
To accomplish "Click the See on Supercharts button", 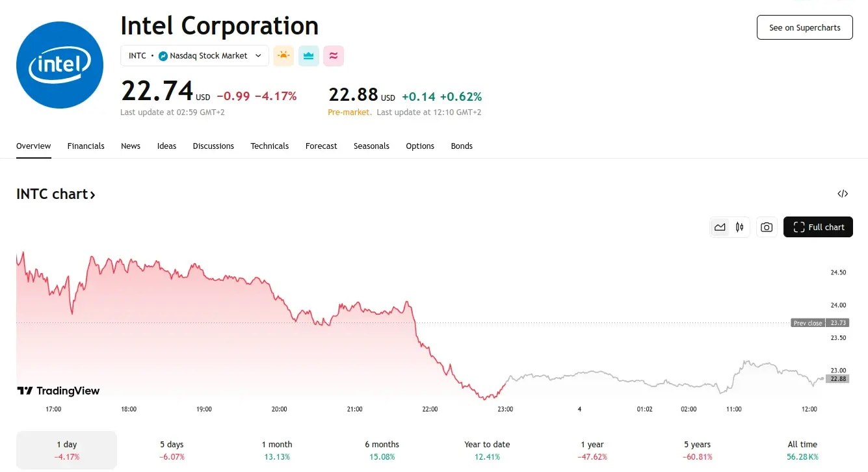I will (804, 27).
